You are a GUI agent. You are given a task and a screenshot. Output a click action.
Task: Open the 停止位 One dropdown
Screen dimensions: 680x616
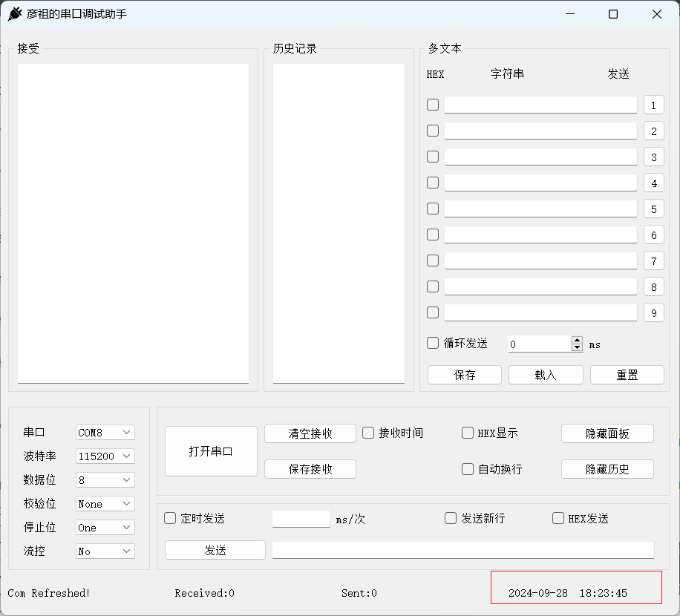(x=105, y=528)
